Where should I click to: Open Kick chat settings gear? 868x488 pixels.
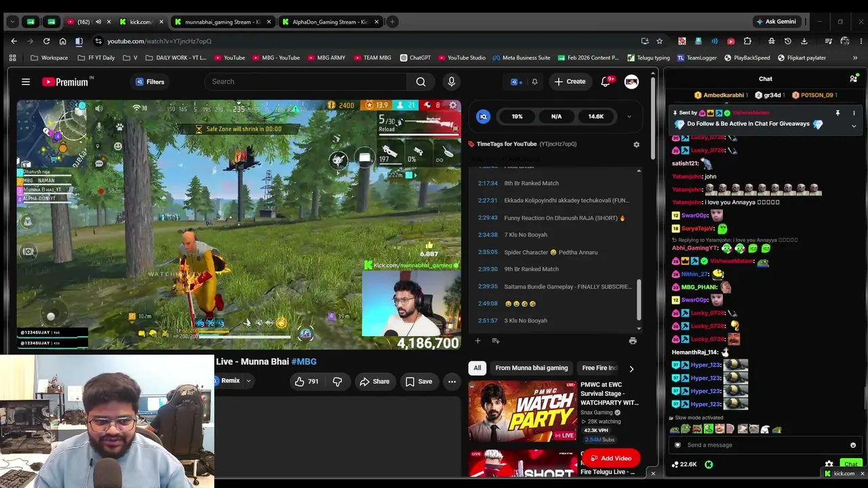(829, 465)
